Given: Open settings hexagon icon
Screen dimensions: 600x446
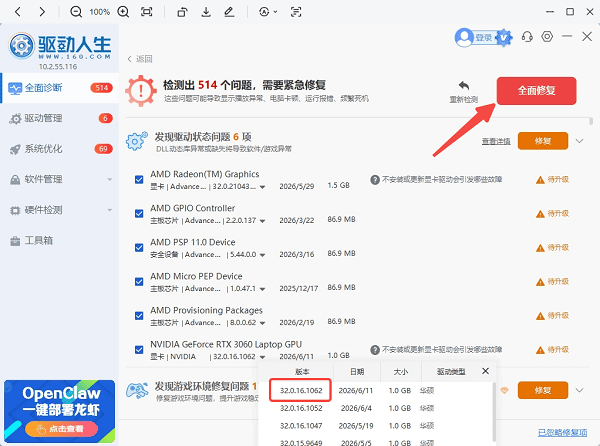Looking at the screenshot, I should pyautogui.click(x=547, y=37).
